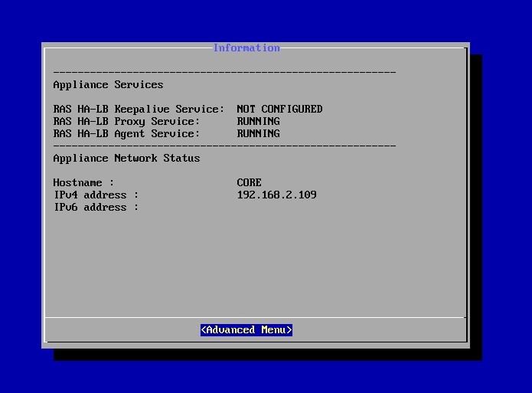Screen dimensions: 532x393
Task: Click the IPv4 address label
Action: pos(96,195)
